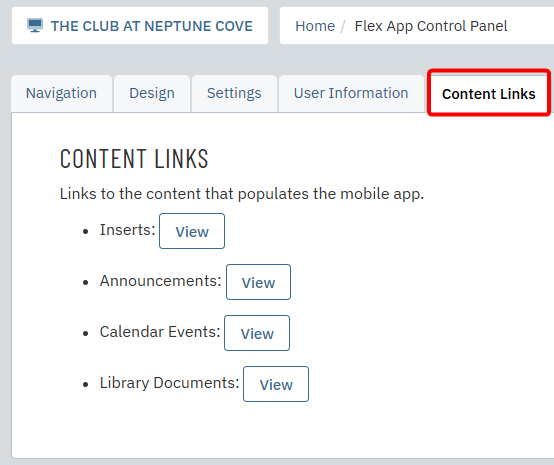Switch to the Settings tab
554x465 pixels.
click(x=234, y=94)
